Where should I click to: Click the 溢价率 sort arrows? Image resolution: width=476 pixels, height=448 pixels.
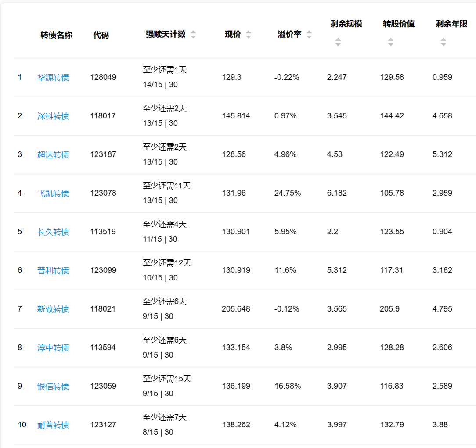(309, 35)
